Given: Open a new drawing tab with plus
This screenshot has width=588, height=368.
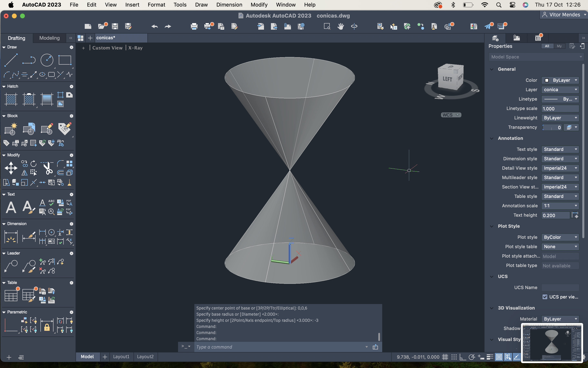Looking at the screenshot, I should (x=90, y=38).
